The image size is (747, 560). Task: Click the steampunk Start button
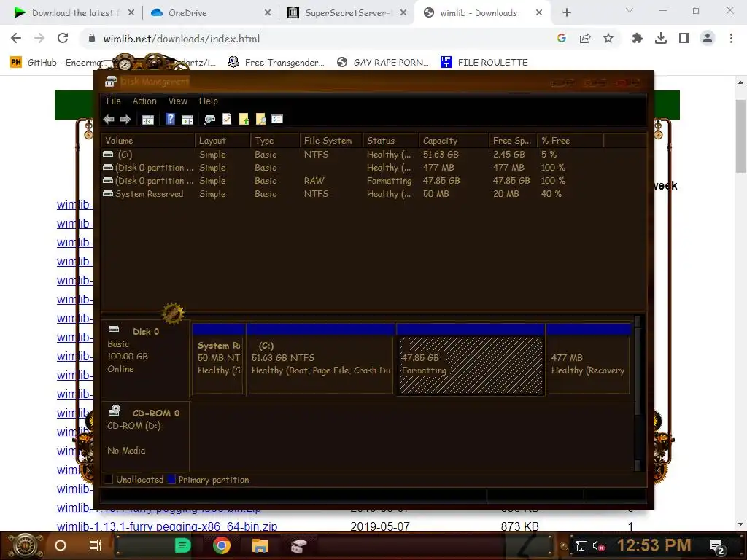coord(25,545)
